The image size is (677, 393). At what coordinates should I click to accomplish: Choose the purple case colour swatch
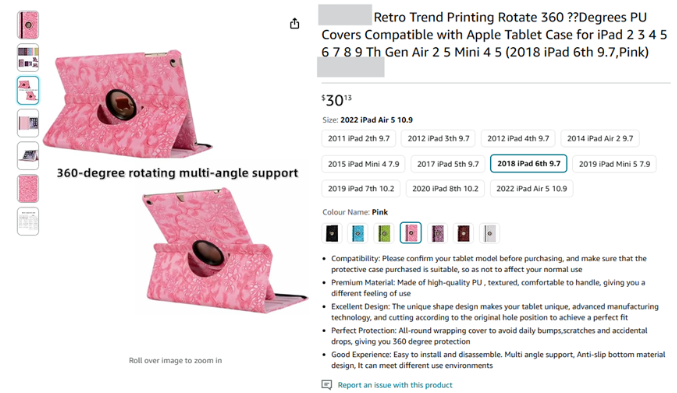tap(437, 233)
